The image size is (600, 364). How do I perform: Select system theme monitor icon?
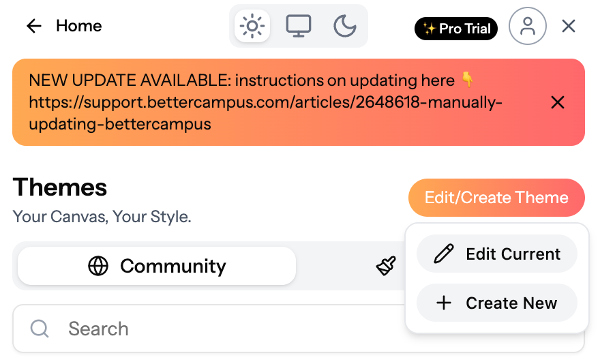(299, 26)
